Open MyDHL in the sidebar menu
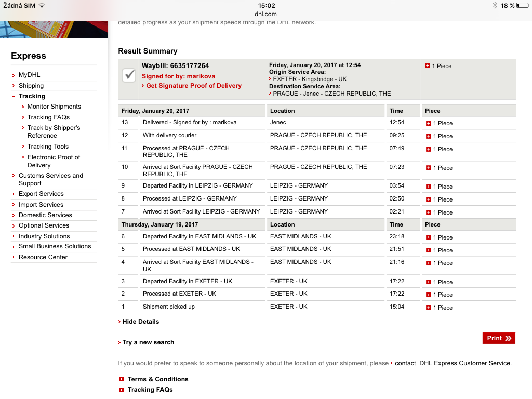The height and width of the screenshot is (399, 532). 29,75
